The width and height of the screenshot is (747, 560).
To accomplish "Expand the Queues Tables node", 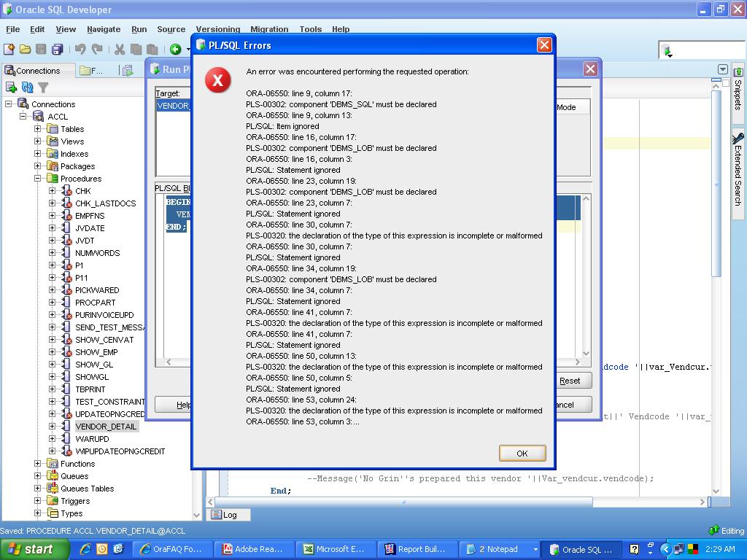I will pyautogui.click(x=38, y=489).
